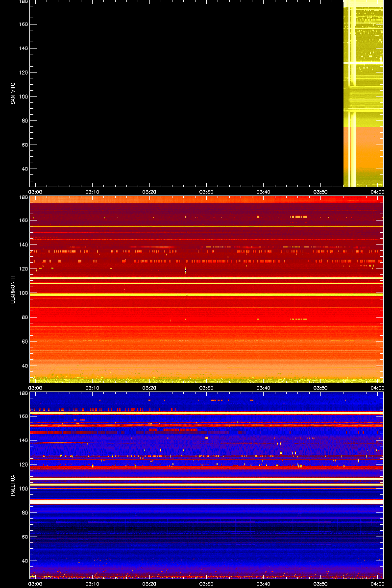Click the 60 frequency tick on Learmonth axis

tap(24, 341)
